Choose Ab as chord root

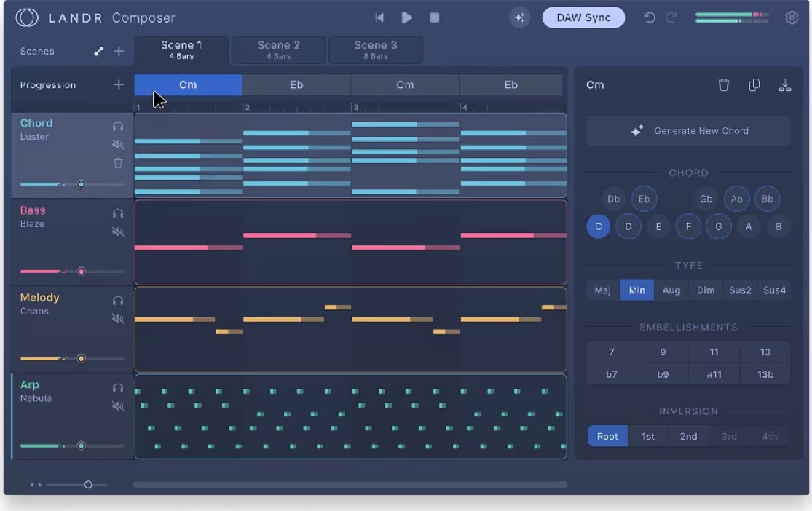(736, 199)
